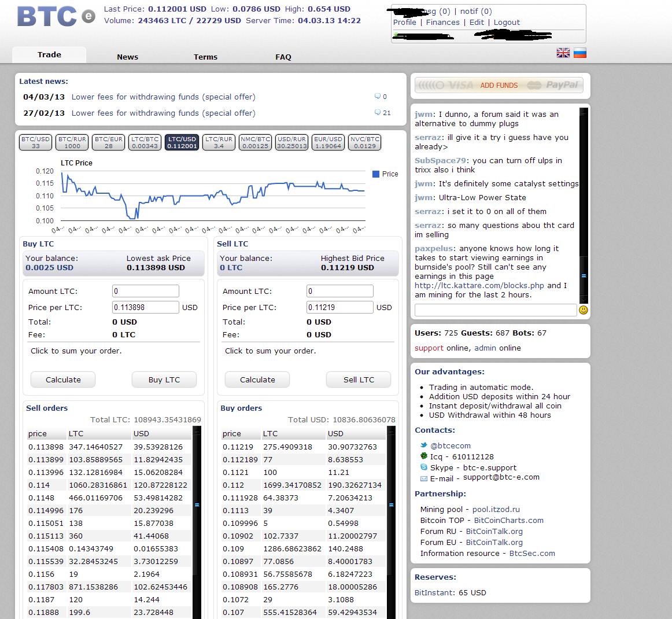672x619 pixels.
Task: Open the Profile link
Action: 405,23
